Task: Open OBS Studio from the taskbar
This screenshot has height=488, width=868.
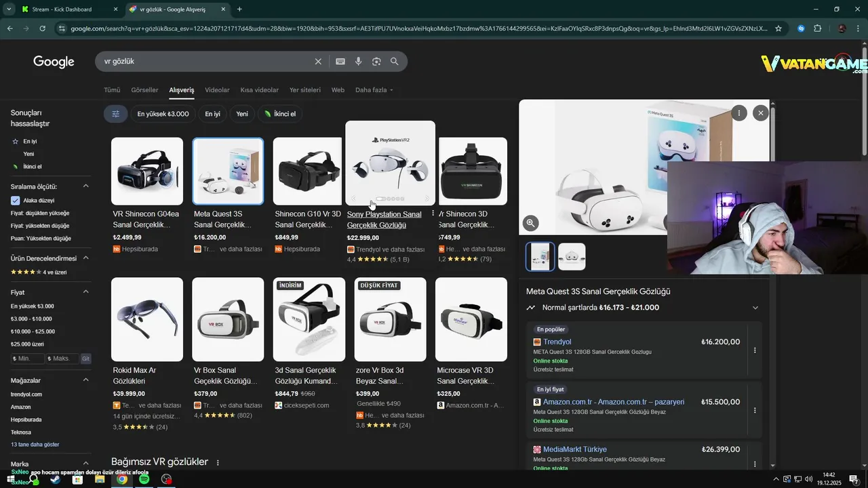Action: pos(166,479)
